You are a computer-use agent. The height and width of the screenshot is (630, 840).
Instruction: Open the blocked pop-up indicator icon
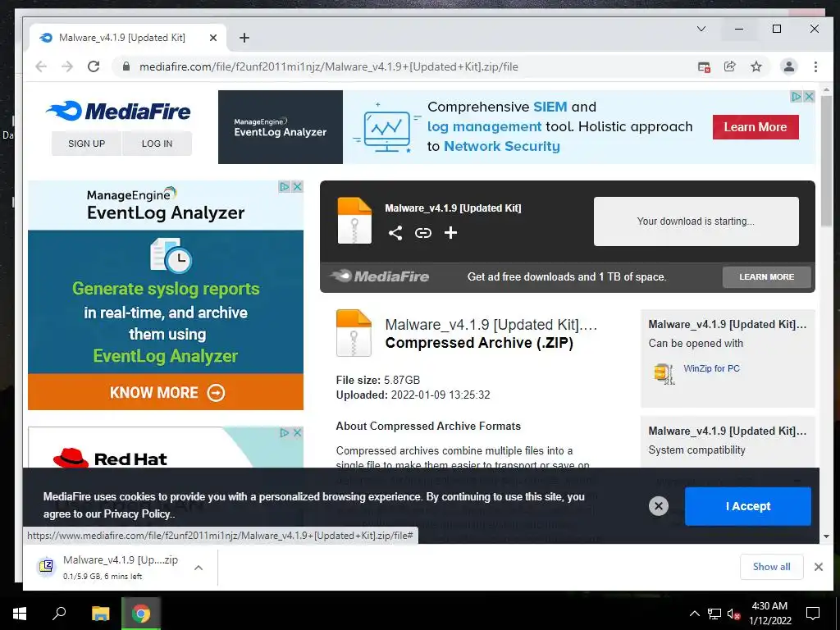point(704,67)
